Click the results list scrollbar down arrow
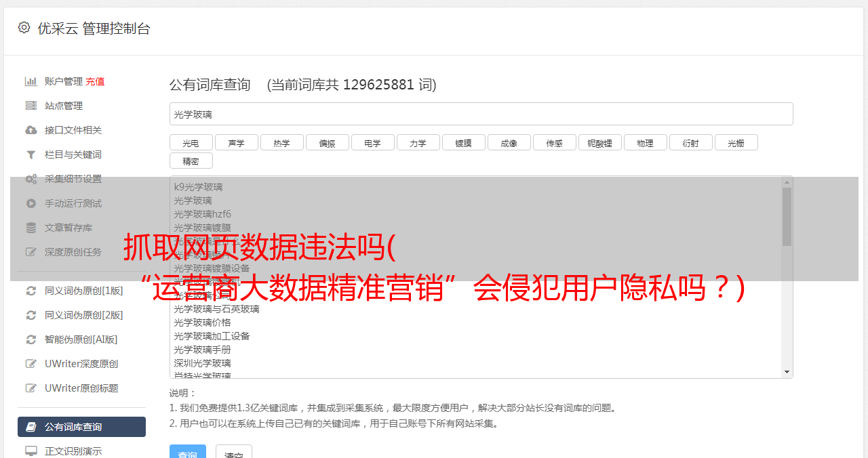The height and width of the screenshot is (458, 868). click(787, 372)
